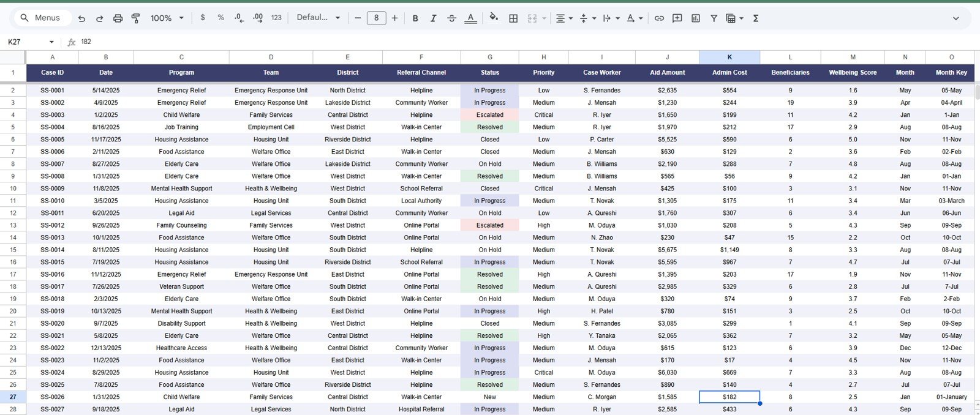Click the Print icon

pyautogui.click(x=118, y=18)
